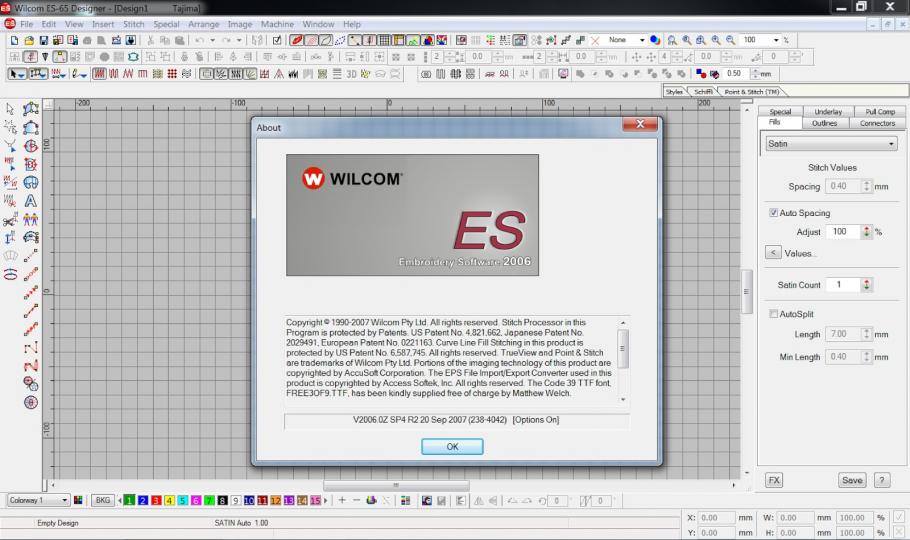This screenshot has width=910, height=540.
Task: Switch to the Connectors tab
Action: pos(877,123)
